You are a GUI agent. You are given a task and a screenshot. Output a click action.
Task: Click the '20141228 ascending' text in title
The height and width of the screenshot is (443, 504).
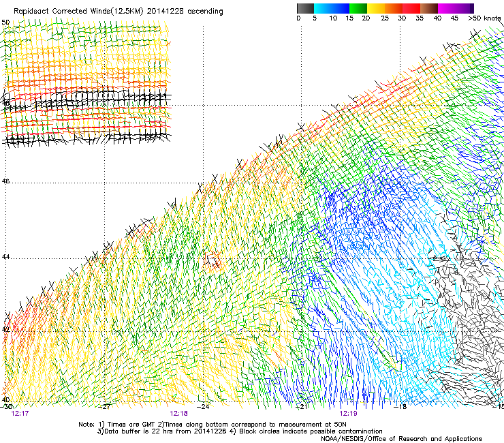pyautogui.click(x=185, y=12)
